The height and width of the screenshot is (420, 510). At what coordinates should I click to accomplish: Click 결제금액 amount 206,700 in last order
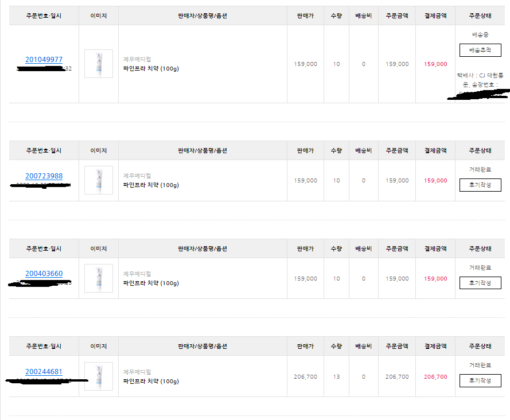435,377
